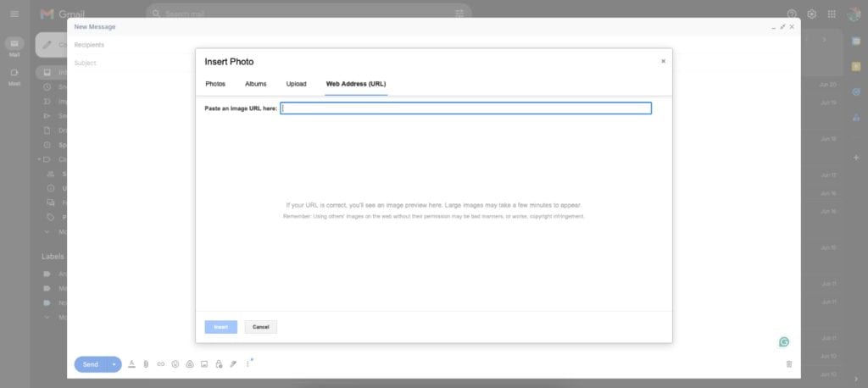Open the Support help icon

[x=792, y=14]
